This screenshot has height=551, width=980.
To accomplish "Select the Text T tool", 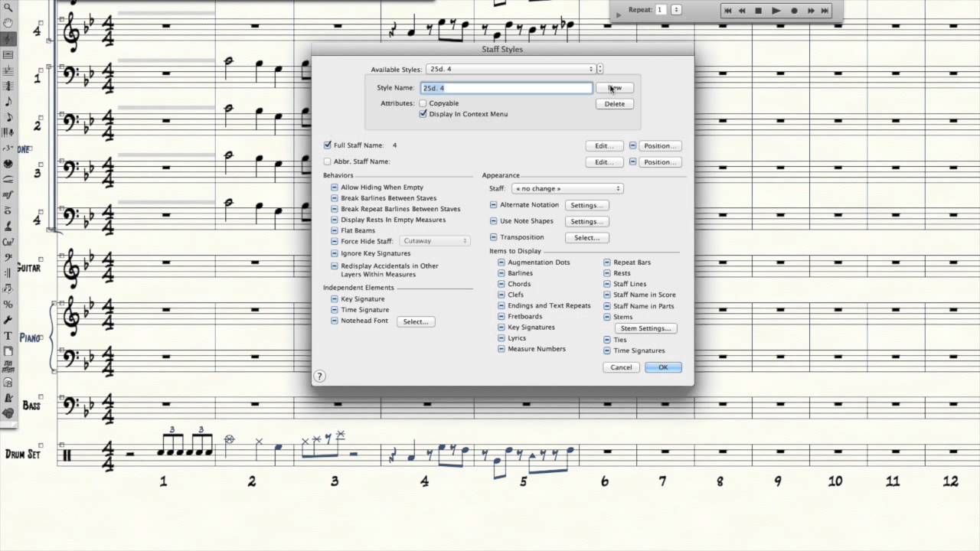I will (8, 335).
